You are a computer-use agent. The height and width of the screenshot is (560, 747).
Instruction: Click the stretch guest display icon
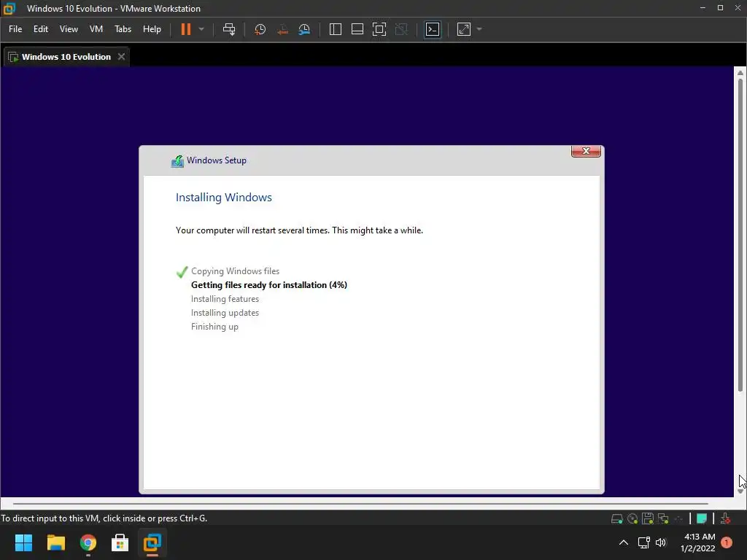click(x=464, y=29)
